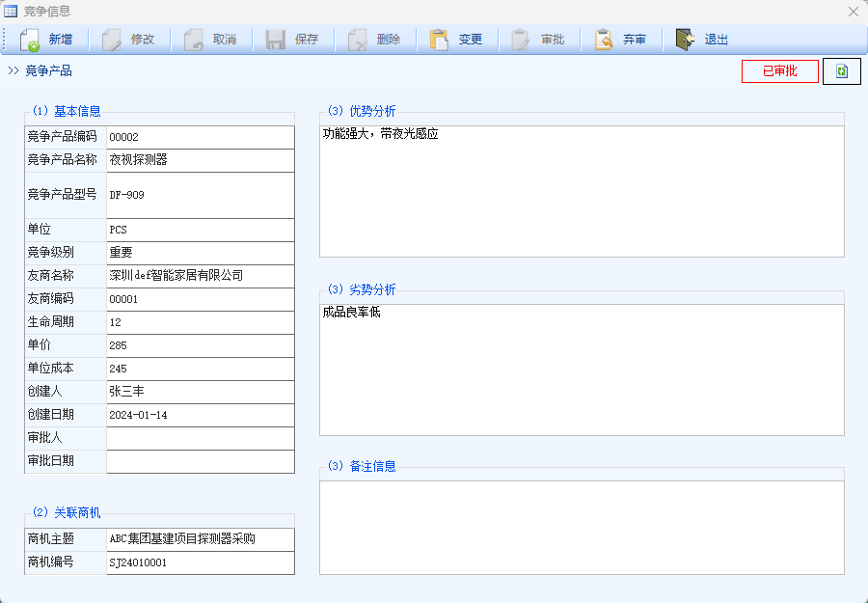Screen dimensions: 868x603
Task: Click the green refresh icon button
Action: (x=841, y=70)
